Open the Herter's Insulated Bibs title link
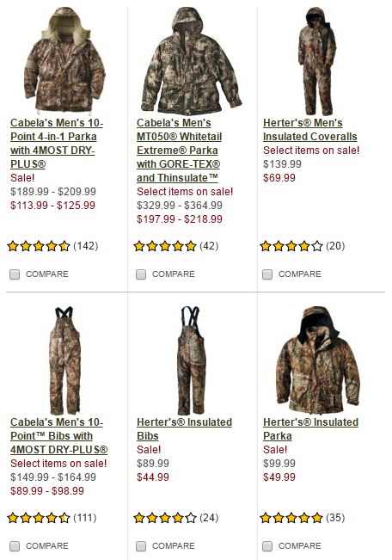 [x=184, y=429]
